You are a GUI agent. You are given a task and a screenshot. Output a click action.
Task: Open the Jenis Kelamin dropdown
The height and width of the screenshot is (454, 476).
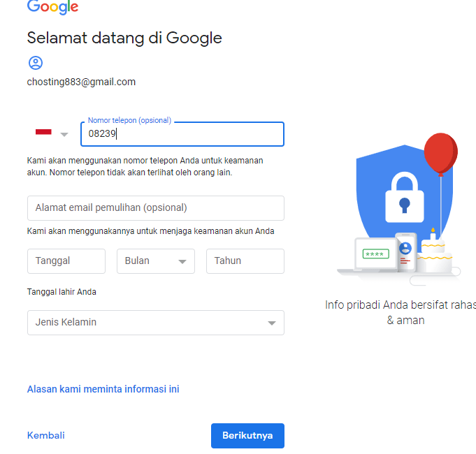[x=155, y=323]
